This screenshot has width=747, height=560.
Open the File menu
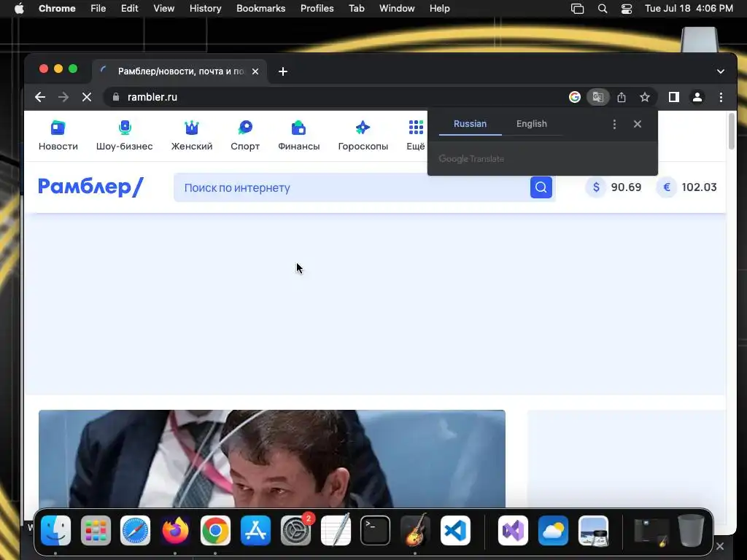(98, 9)
